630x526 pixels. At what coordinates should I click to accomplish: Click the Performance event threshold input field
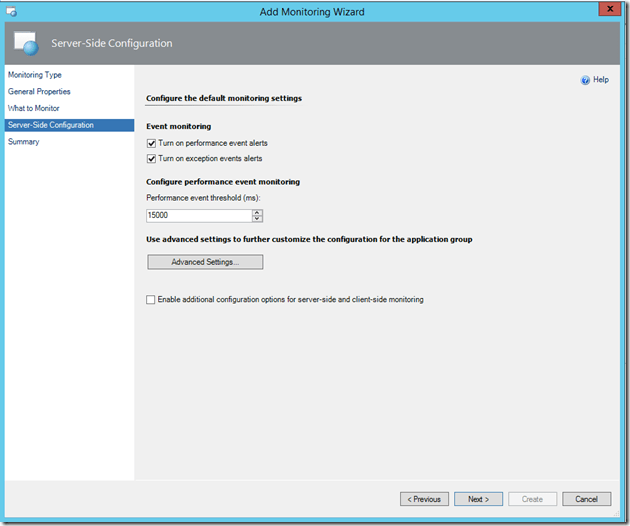tap(198, 215)
